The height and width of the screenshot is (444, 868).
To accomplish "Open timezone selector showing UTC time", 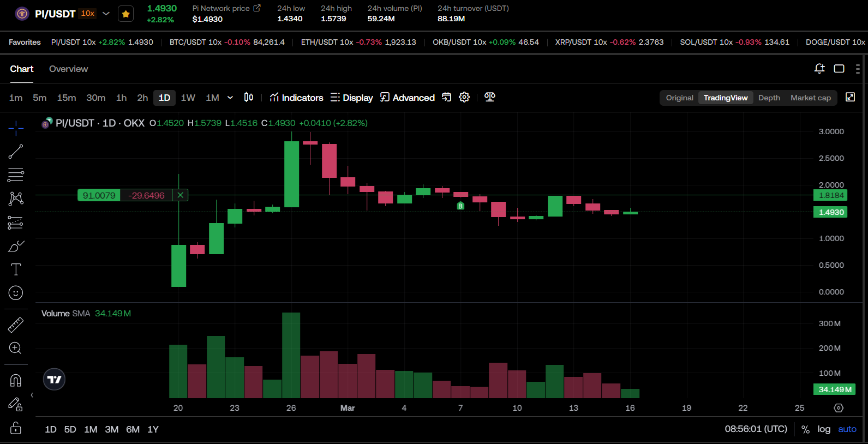I will [756, 429].
